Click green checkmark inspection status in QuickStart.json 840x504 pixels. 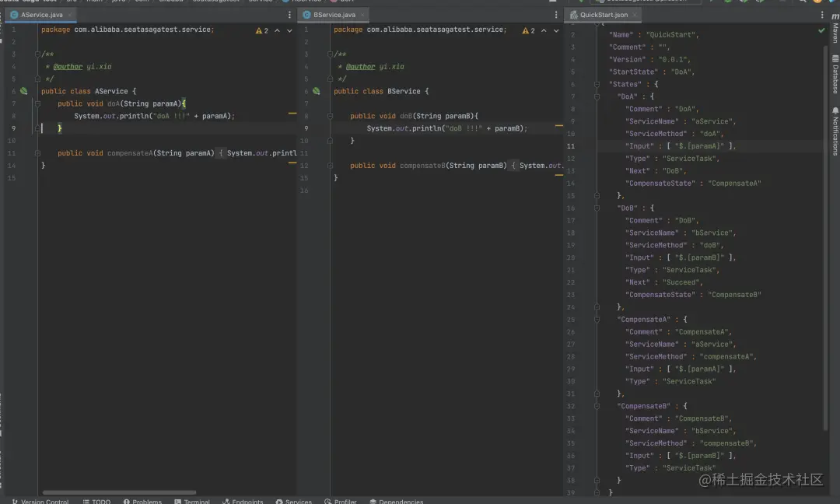click(821, 30)
